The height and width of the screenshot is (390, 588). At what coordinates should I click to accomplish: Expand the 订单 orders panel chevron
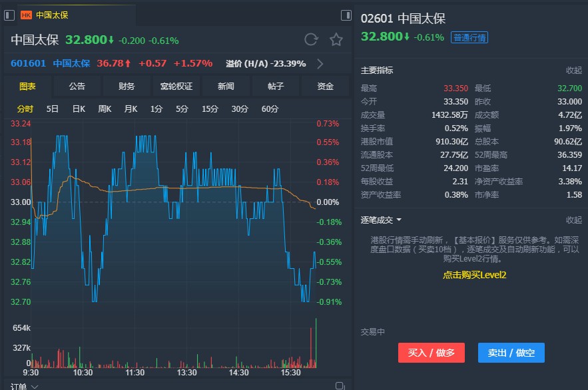coord(35,386)
